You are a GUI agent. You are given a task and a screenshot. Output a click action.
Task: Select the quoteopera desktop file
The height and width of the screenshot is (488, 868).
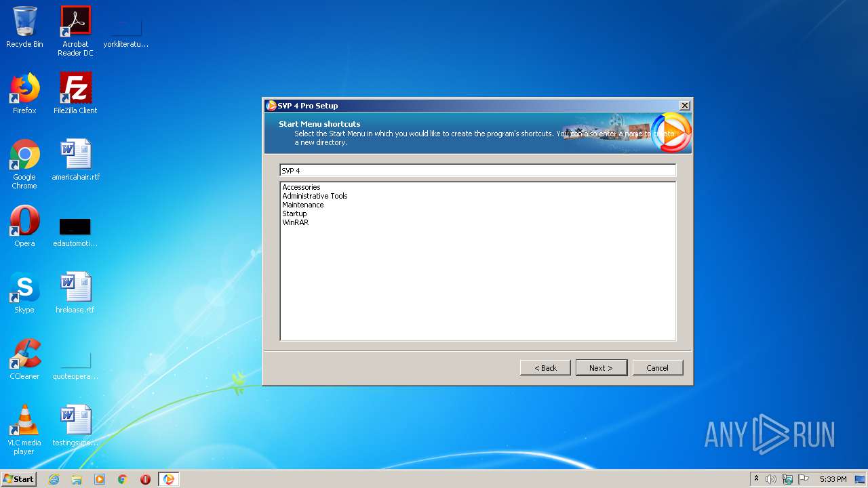click(75, 365)
